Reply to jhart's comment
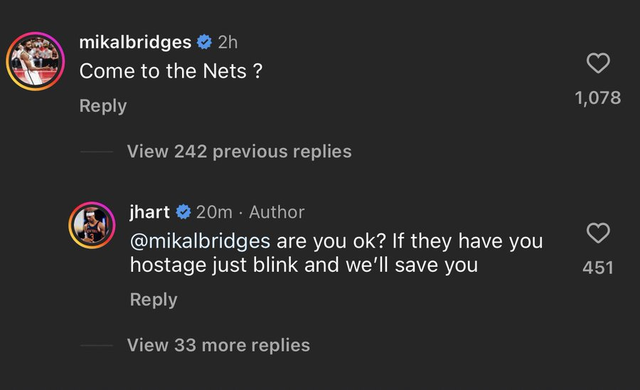Viewport: 640px width, 390px height. (x=153, y=300)
